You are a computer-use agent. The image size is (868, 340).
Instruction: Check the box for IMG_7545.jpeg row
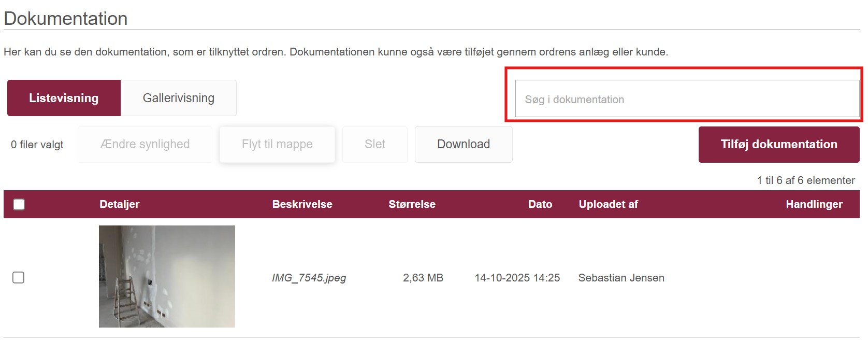pyautogui.click(x=19, y=278)
